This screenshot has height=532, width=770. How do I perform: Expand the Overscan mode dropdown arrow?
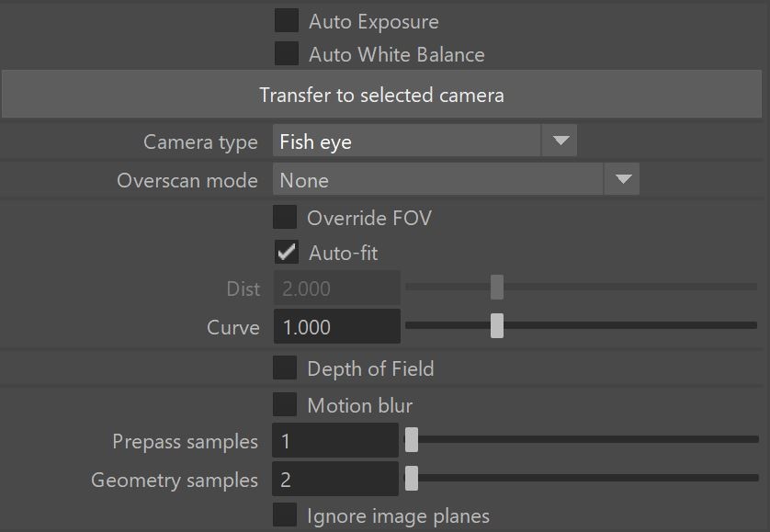[623, 179]
